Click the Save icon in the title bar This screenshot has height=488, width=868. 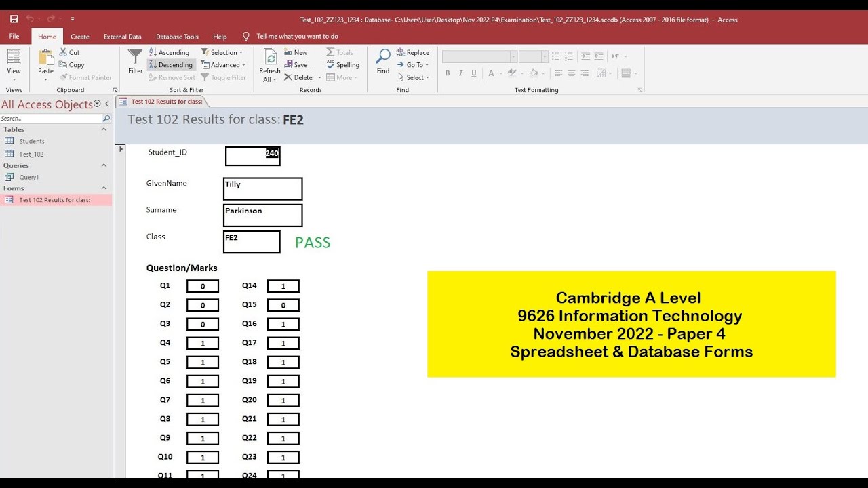click(14, 19)
